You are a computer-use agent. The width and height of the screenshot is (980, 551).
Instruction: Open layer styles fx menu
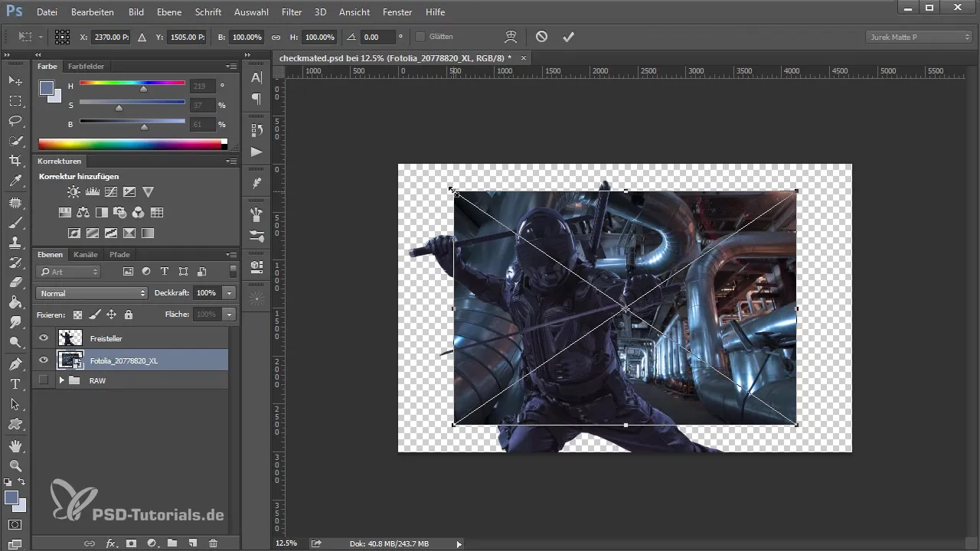(x=111, y=543)
